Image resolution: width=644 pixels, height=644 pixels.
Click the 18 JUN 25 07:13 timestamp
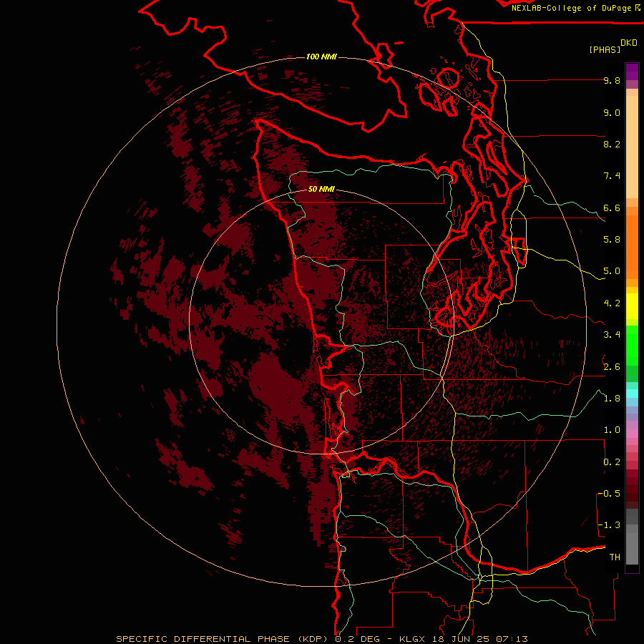(479, 639)
